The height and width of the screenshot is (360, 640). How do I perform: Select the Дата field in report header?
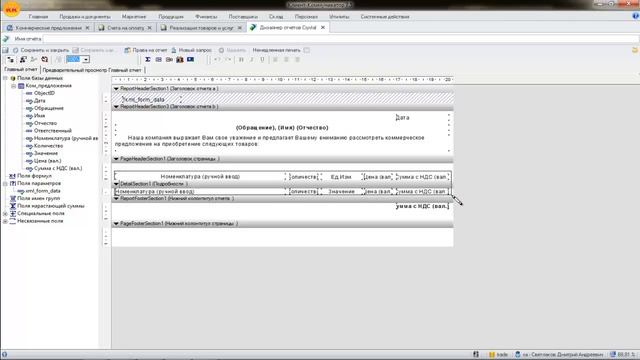tap(402, 118)
